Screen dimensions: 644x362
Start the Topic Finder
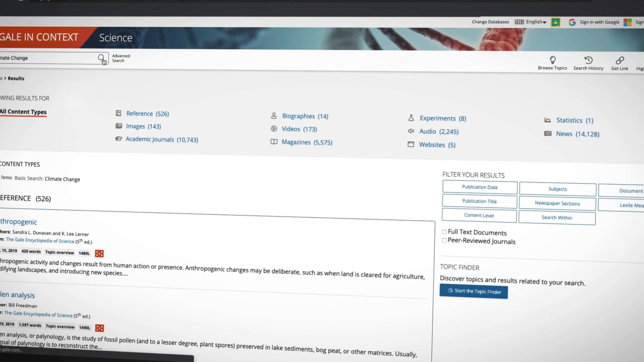coord(474,291)
